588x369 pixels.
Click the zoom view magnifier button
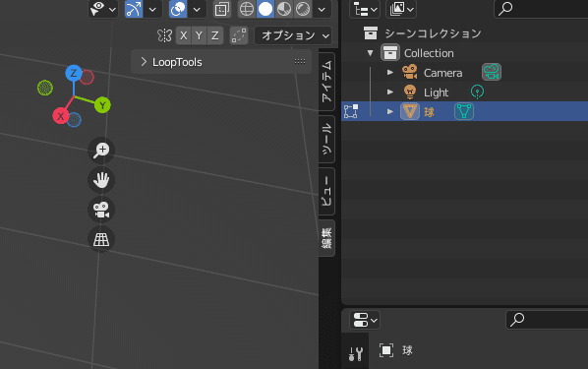[x=101, y=151]
